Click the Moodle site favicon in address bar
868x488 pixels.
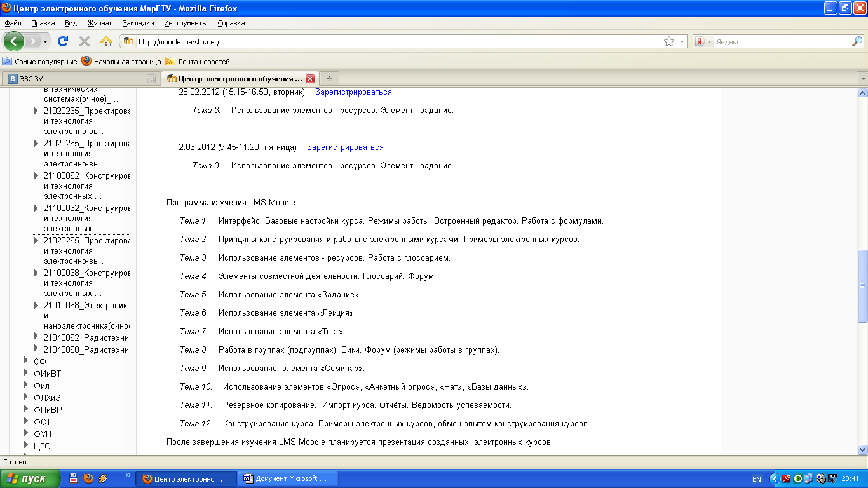129,41
